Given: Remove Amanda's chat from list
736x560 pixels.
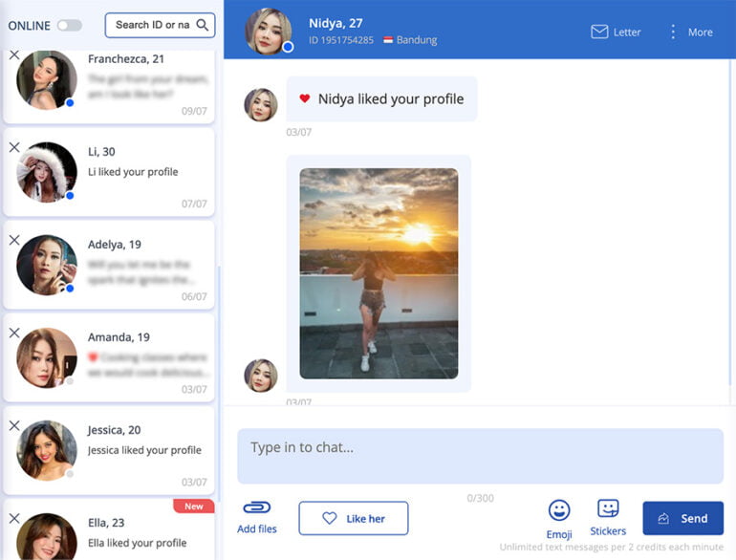Looking at the screenshot, I should click(x=14, y=333).
